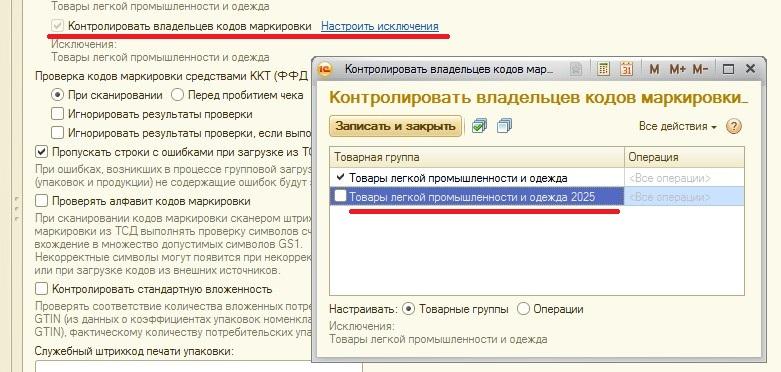Click the input field below 'Служебный штрихкод печати упаковки'

pos(198,366)
